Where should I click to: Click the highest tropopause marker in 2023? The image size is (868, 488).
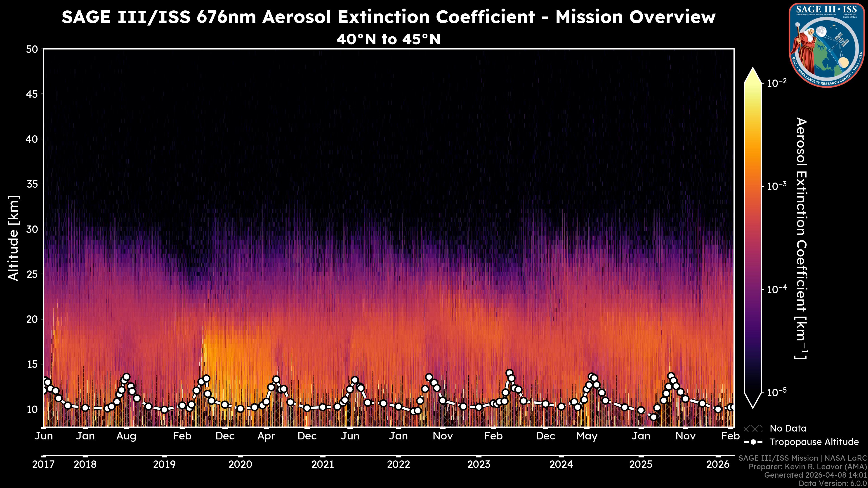click(509, 373)
